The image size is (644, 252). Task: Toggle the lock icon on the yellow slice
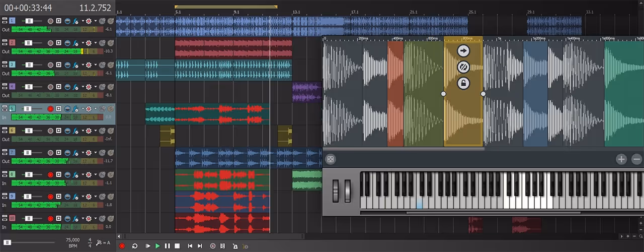click(x=463, y=83)
